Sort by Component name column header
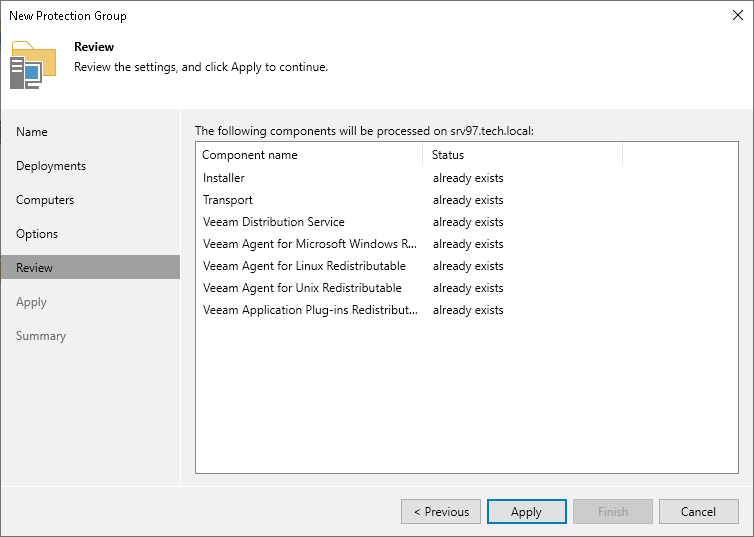Image resolution: width=754 pixels, height=537 pixels. (x=309, y=155)
